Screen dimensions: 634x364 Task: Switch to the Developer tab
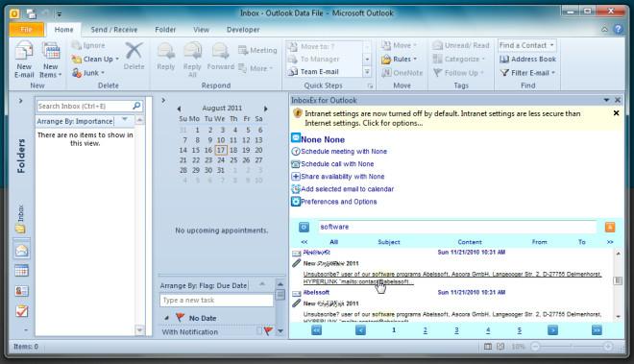tap(243, 30)
